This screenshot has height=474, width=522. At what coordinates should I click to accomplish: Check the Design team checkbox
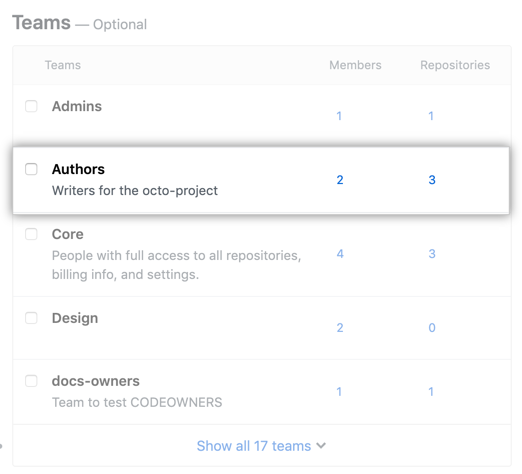(x=31, y=318)
